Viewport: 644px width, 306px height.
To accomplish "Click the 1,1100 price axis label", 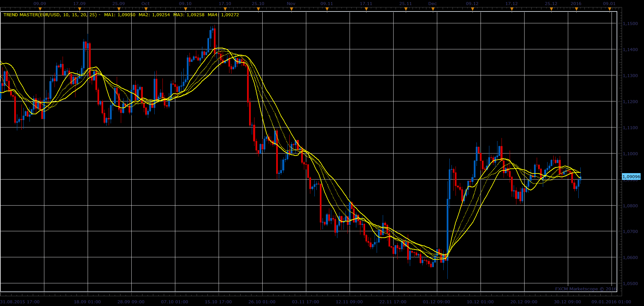I will (x=630, y=128).
